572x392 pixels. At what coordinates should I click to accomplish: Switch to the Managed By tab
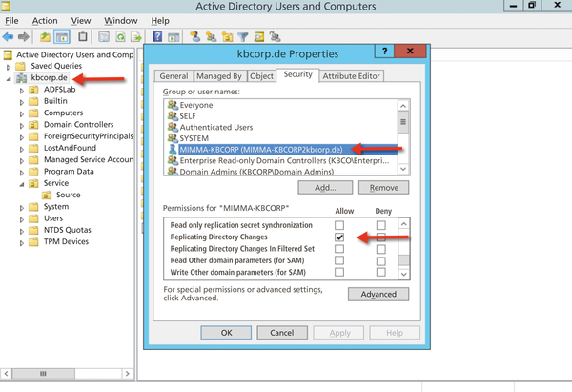pyautogui.click(x=219, y=76)
